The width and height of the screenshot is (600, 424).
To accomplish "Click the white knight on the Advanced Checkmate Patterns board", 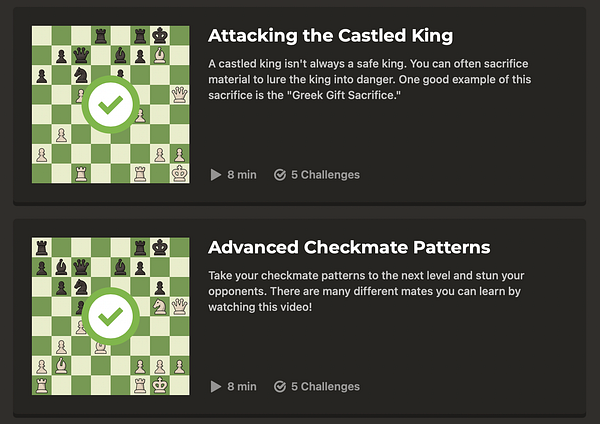I will (160, 306).
